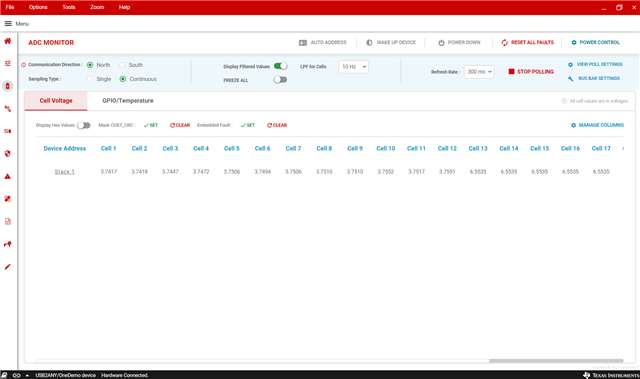Open the Tools menu
This screenshot has height=379, width=640.
(69, 7)
